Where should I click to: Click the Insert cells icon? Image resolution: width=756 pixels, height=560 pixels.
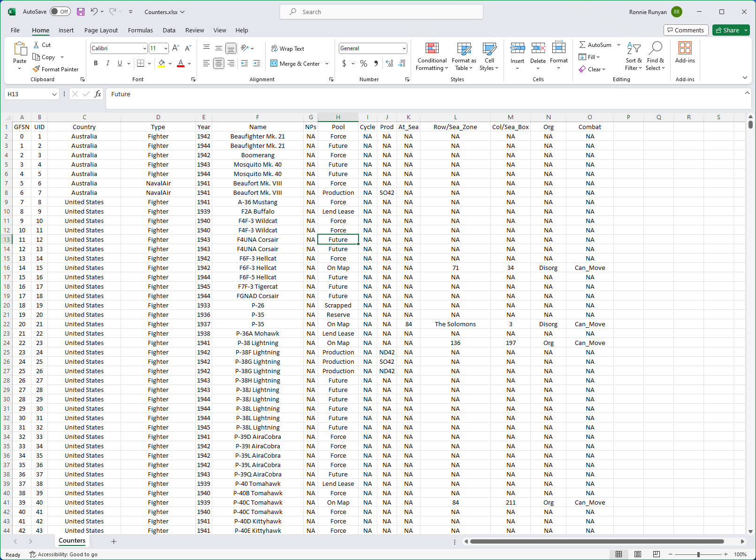[x=518, y=48]
